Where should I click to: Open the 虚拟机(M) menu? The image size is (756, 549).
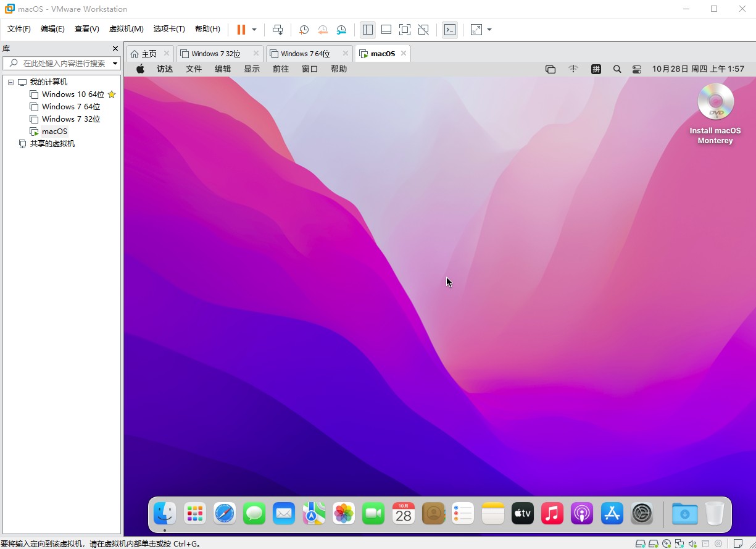(126, 28)
